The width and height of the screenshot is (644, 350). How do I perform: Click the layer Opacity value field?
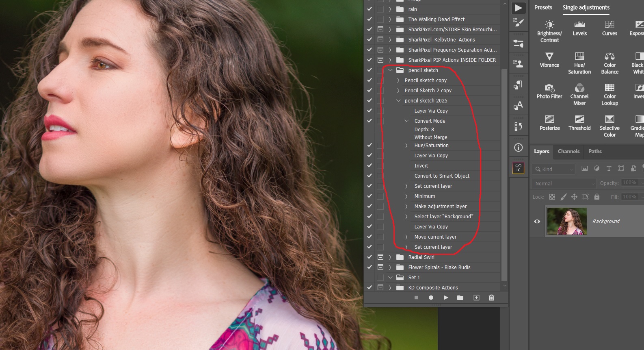click(x=629, y=183)
